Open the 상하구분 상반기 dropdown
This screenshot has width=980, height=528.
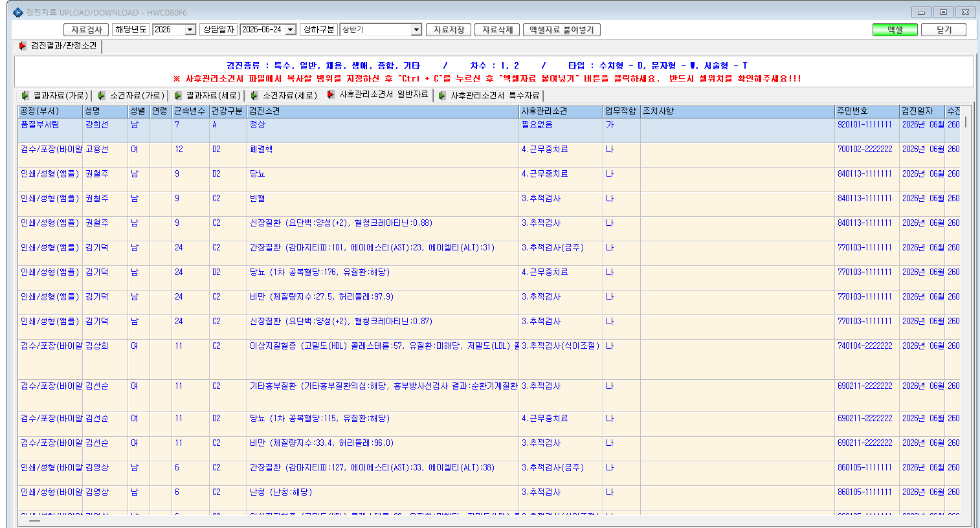click(416, 30)
